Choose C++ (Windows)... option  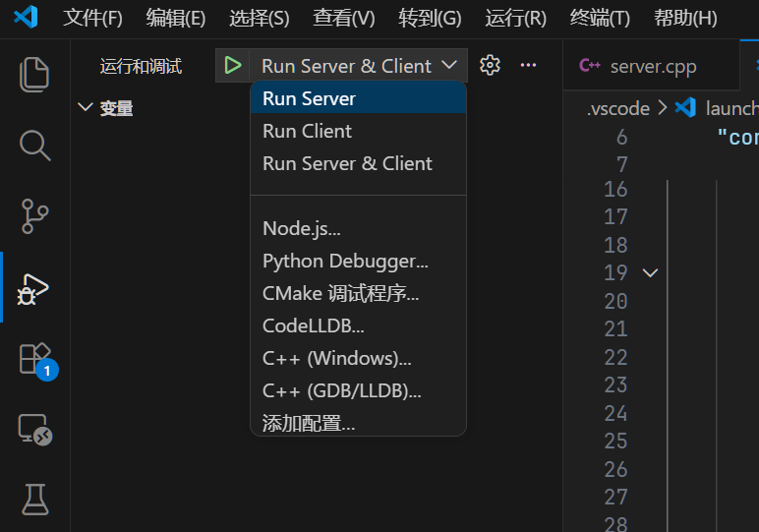point(358,358)
